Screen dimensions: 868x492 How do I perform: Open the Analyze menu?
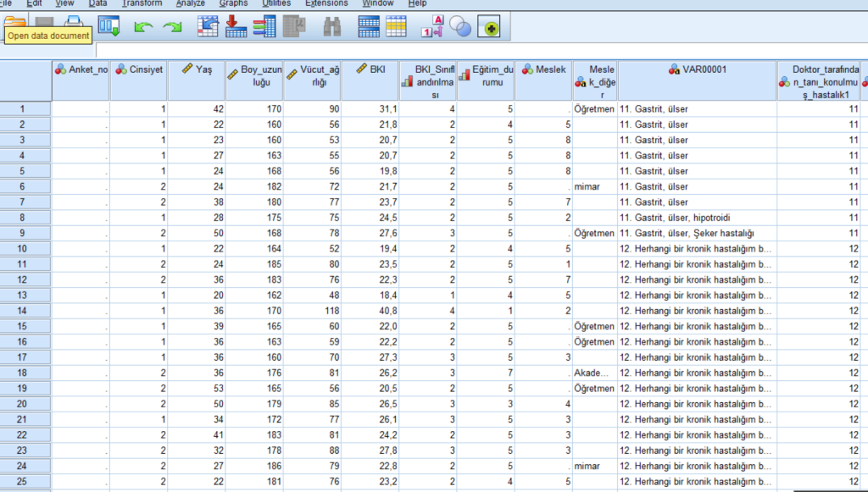(x=190, y=3)
